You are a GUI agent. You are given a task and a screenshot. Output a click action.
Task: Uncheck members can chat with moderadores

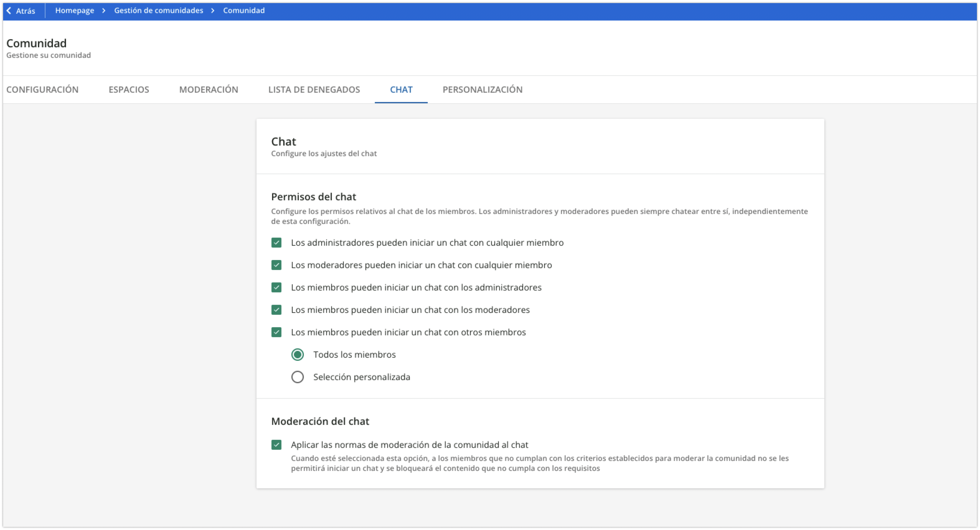[276, 310]
